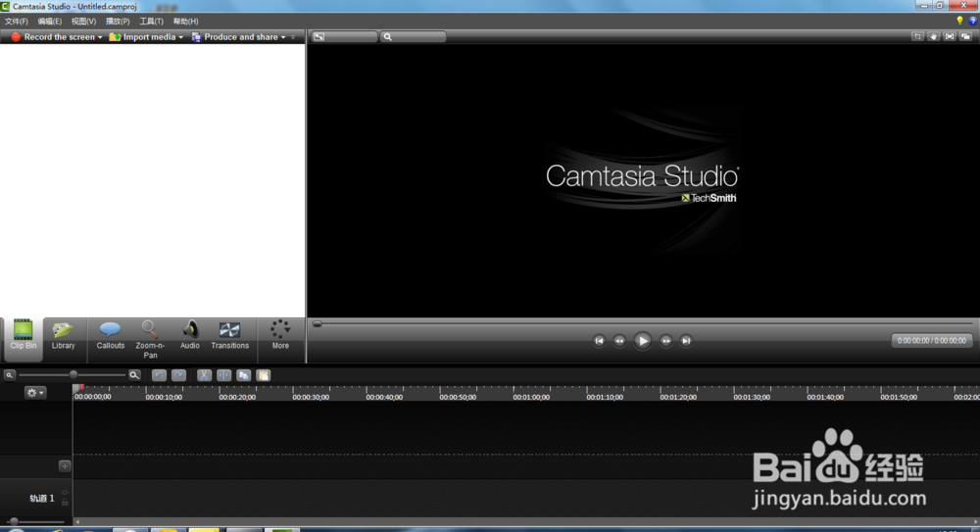Click the playback time display 0:00:00;00
Screen dimensions: 980x532
coord(932,341)
